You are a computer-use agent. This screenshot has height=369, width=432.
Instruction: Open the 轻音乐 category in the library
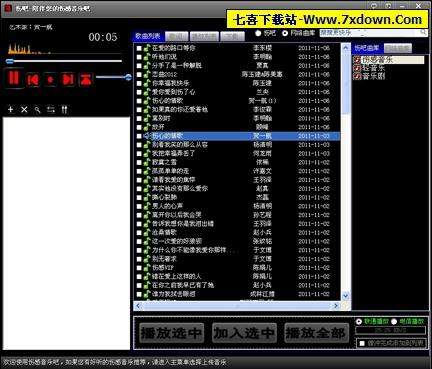point(373,68)
